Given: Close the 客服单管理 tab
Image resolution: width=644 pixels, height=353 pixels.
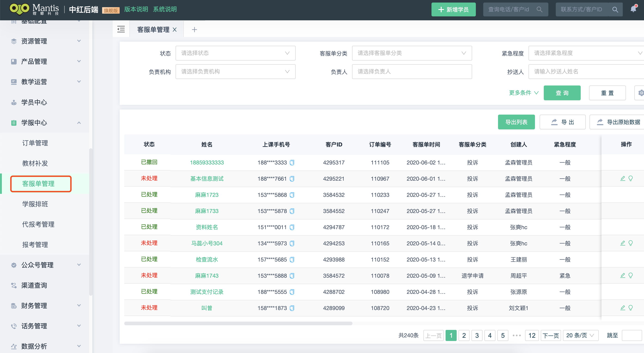Looking at the screenshot, I should coord(175,30).
